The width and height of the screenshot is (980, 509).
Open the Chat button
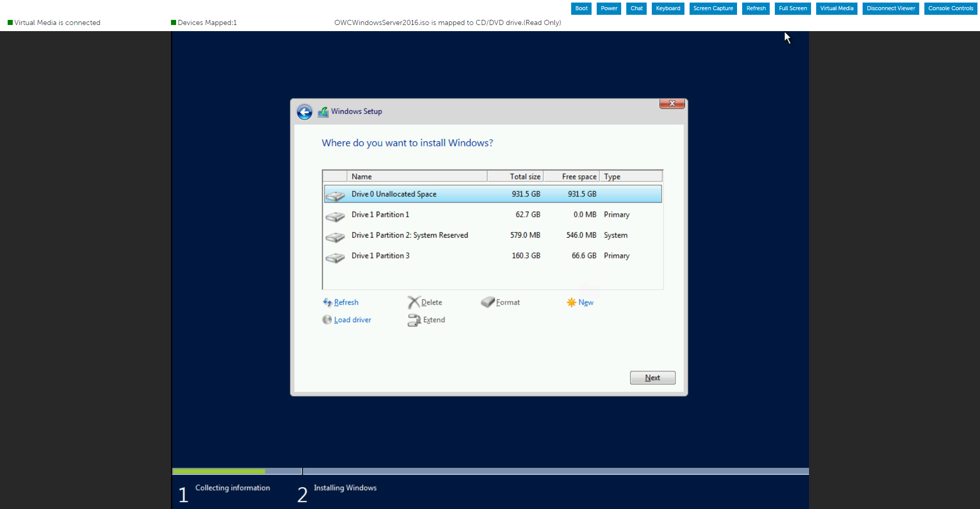(636, 9)
